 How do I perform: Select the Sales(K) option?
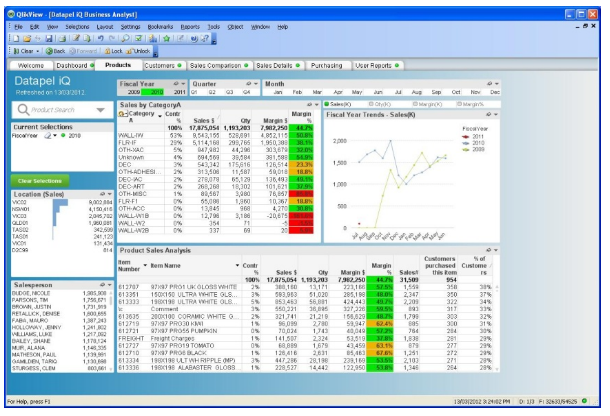pyautogui.click(x=338, y=104)
